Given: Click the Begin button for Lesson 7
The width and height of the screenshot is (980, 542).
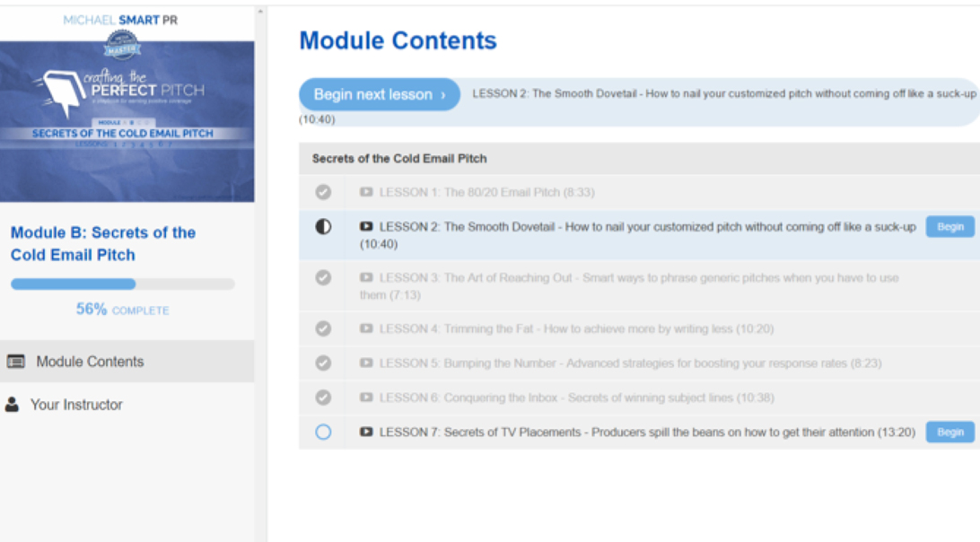Looking at the screenshot, I should (949, 432).
